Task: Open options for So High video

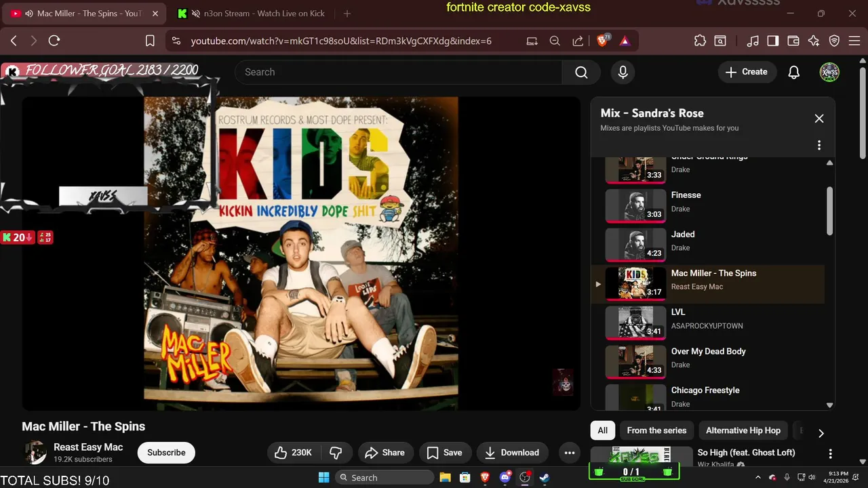Action: click(x=830, y=453)
